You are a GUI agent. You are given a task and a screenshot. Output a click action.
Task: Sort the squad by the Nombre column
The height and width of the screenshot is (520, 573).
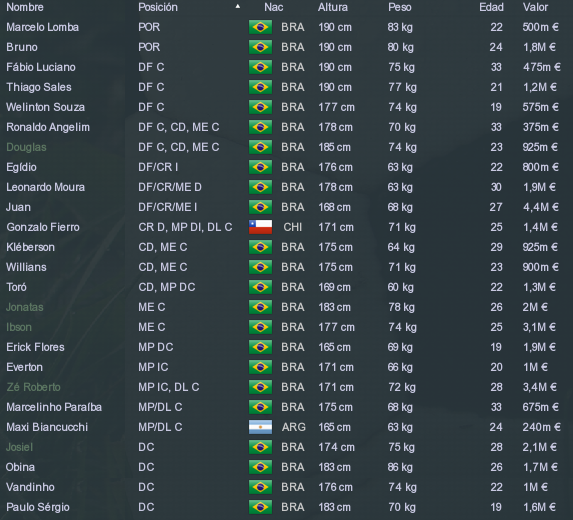pos(25,7)
